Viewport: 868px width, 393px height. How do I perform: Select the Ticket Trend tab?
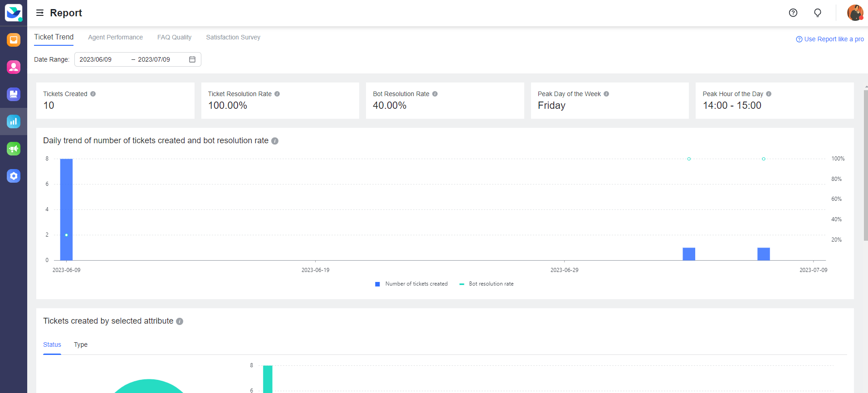click(x=54, y=37)
